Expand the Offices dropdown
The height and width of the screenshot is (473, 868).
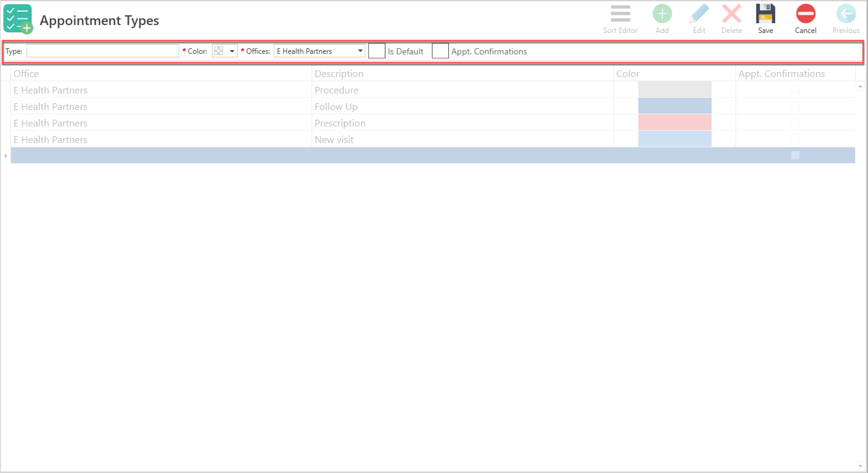(x=360, y=51)
